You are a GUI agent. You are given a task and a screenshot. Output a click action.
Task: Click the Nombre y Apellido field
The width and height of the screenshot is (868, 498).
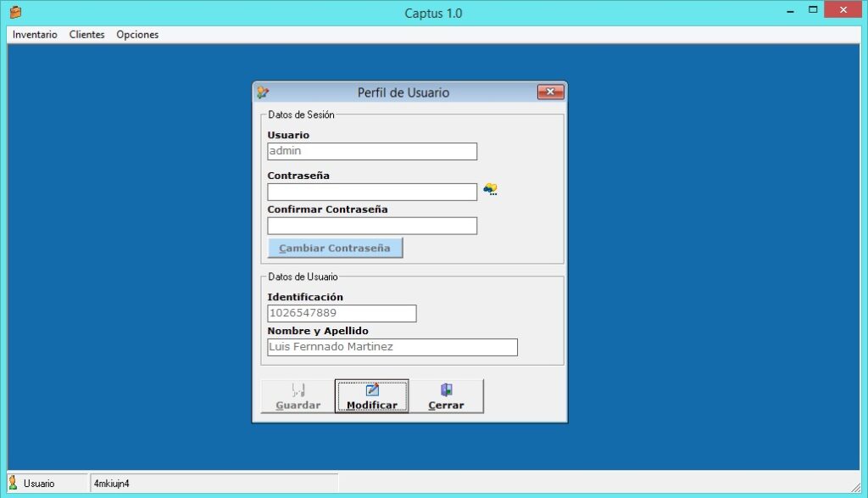coord(392,347)
